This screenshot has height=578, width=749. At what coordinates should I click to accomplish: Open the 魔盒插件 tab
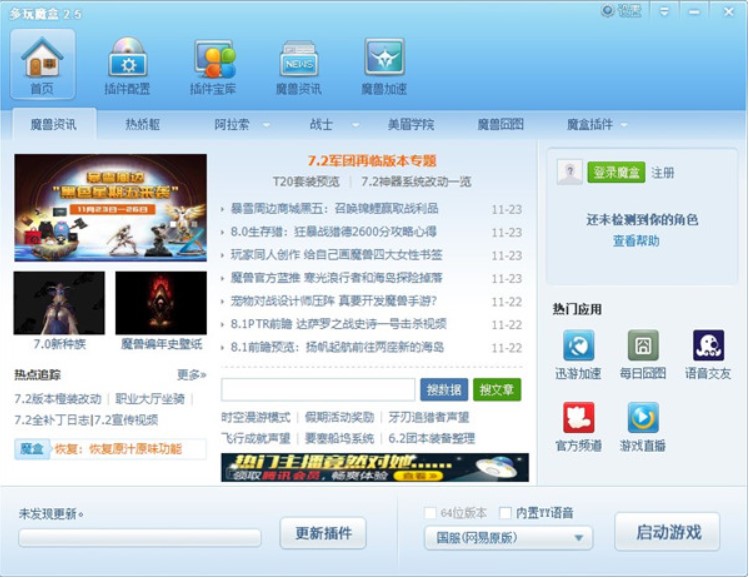point(589,125)
